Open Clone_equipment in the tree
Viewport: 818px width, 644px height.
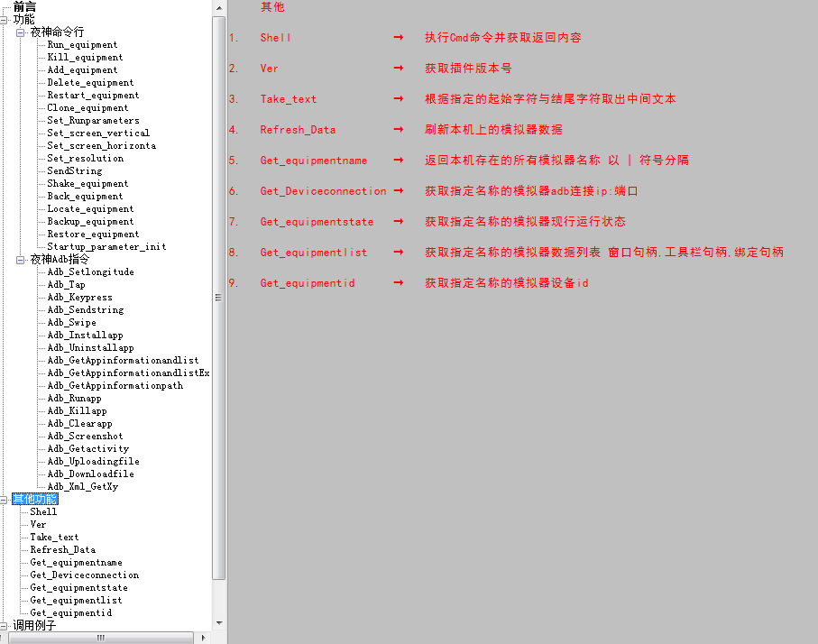[x=87, y=107]
